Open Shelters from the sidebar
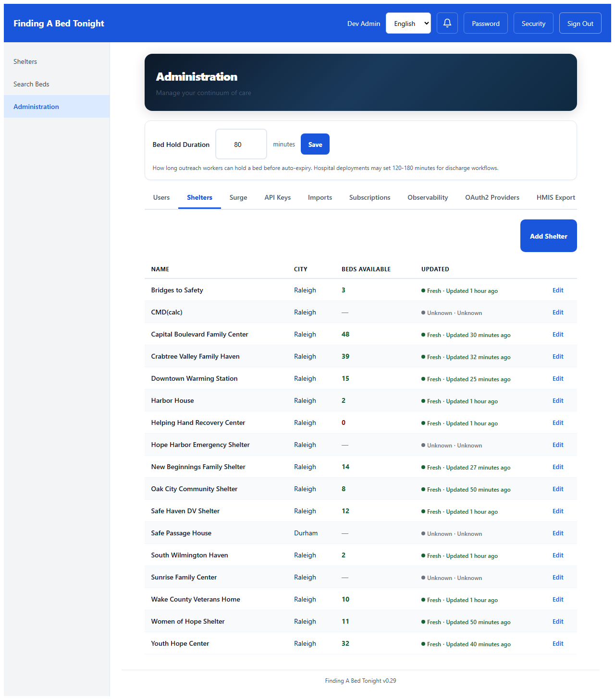Image resolution: width=615 pixels, height=700 pixels. [25, 61]
